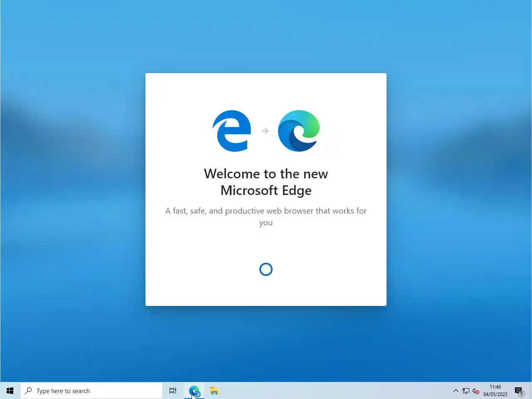Open the clock showing 11:46
The width and height of the screenshot is (532, 399).
[495, 387]
